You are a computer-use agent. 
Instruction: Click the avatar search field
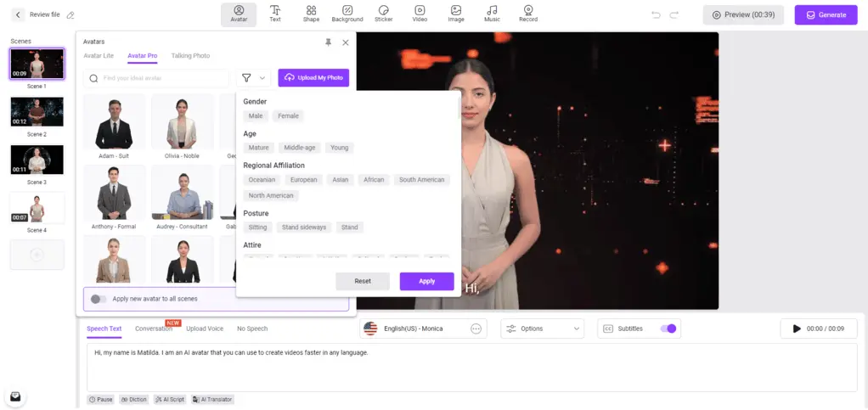pos(156,78)
